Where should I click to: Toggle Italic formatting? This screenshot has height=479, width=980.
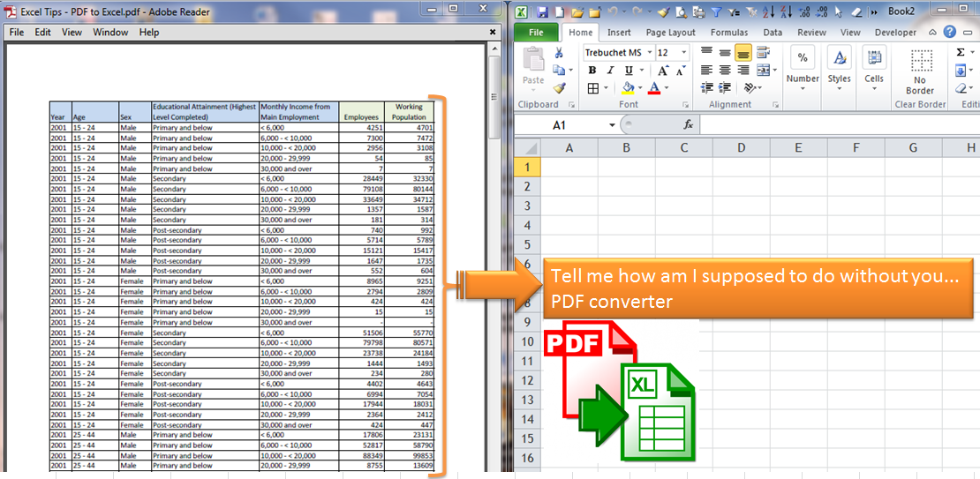tap(610, 71)
